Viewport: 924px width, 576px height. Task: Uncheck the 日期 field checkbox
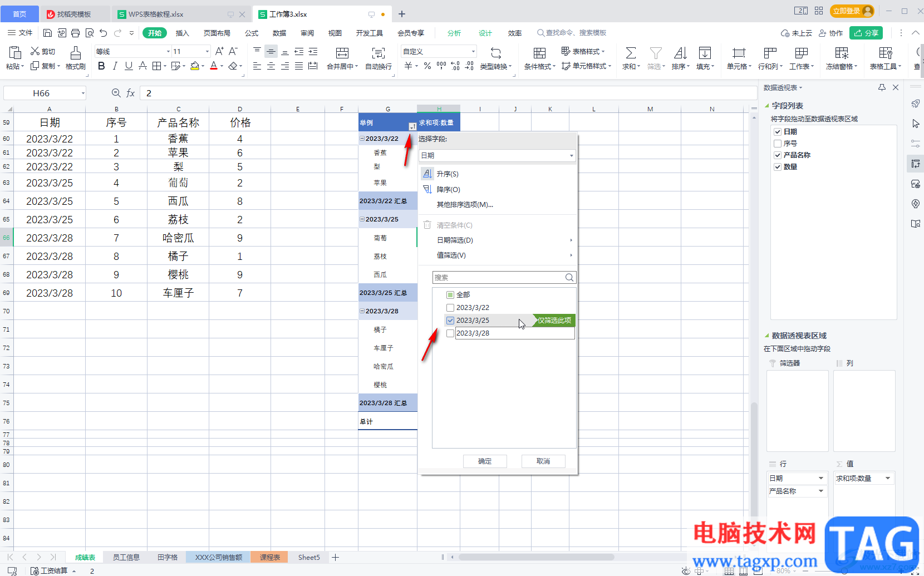pos(778,132)
